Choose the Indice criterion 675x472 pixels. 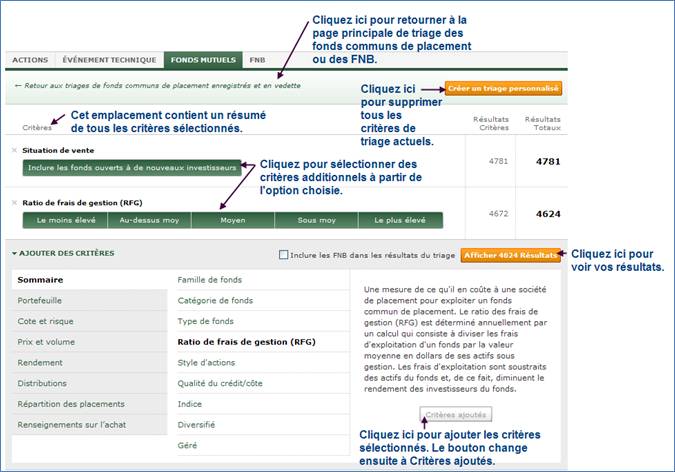click(263, 404)
